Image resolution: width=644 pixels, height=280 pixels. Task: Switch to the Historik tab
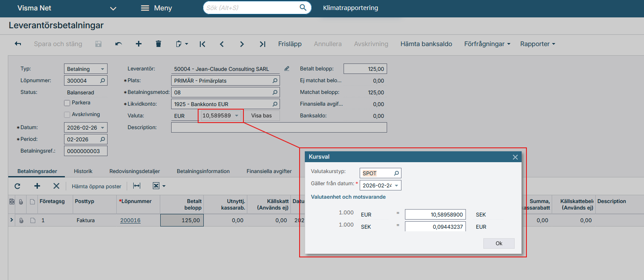click(83, 171)
